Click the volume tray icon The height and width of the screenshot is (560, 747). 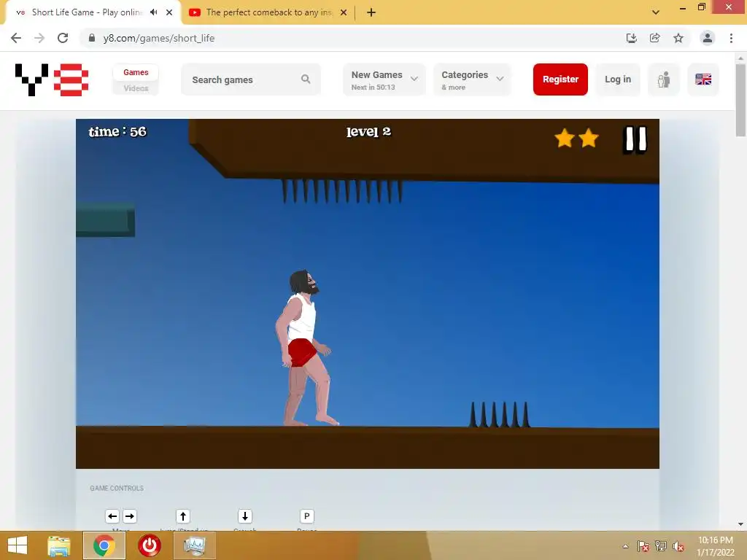[678, 546]
